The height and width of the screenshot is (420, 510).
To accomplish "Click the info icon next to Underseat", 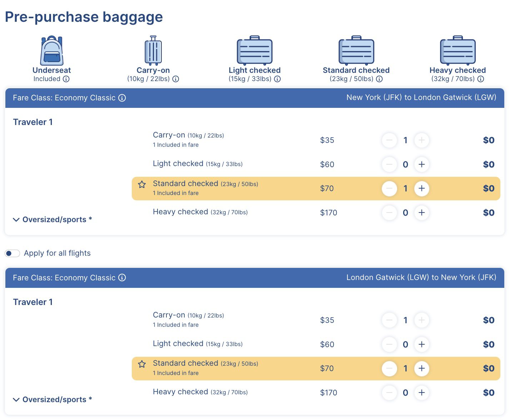I will pos(66,79).
